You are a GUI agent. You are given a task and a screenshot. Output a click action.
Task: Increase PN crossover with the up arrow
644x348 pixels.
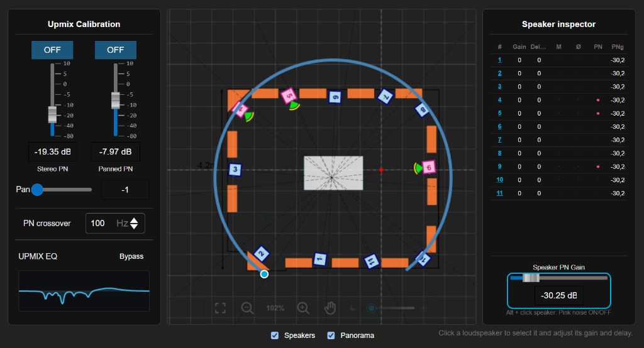click(x=134, y=220)
